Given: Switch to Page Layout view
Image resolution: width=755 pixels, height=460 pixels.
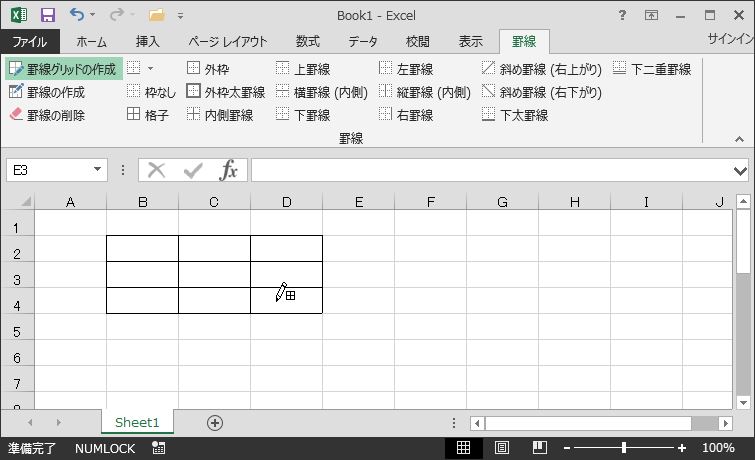Looking at the screenshot, I should tap(502, 448).
